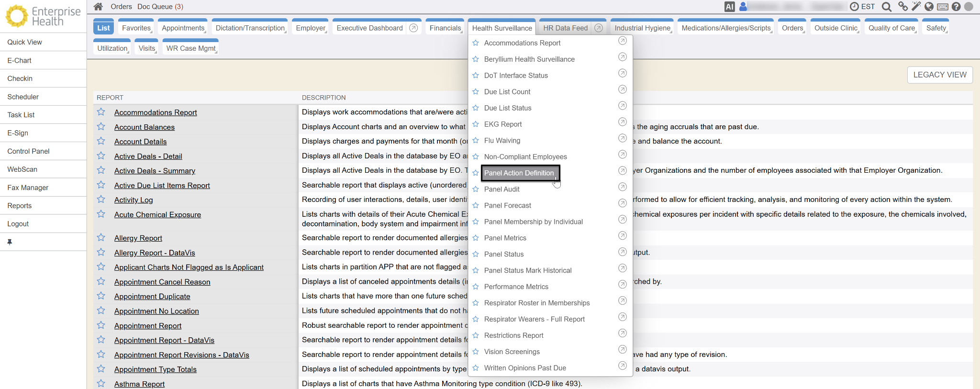Toggle favorite star for Panel Audit
Image resolution: width=980 pixels, height=389 pixels.
click(x=476, y=189)
